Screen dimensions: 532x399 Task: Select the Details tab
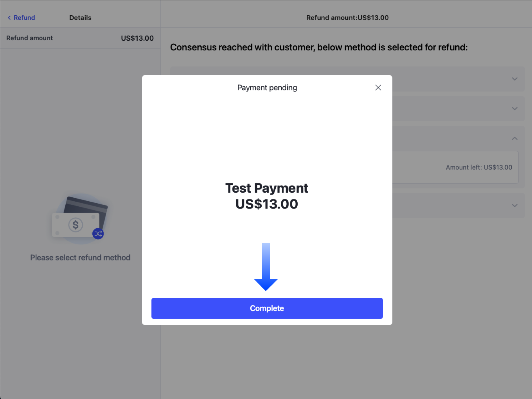tap(80, 18)
